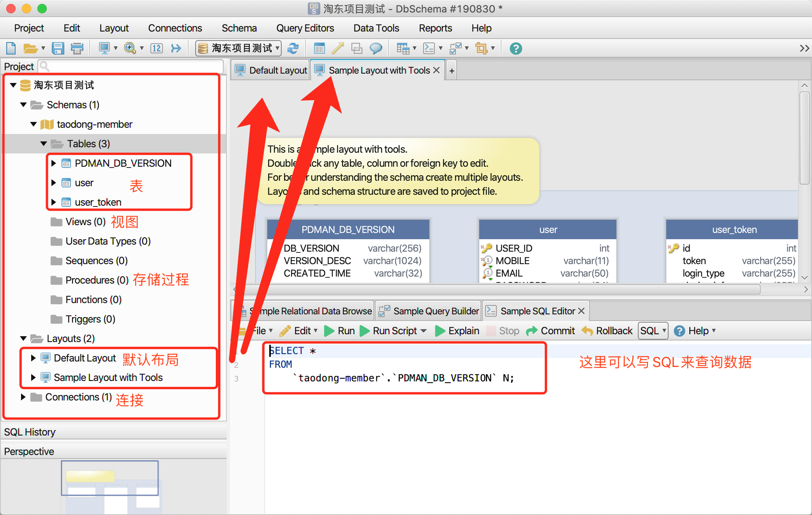The image size is (812, 515).
Task: Open help with the green question icon
Action: click(516, 48)
